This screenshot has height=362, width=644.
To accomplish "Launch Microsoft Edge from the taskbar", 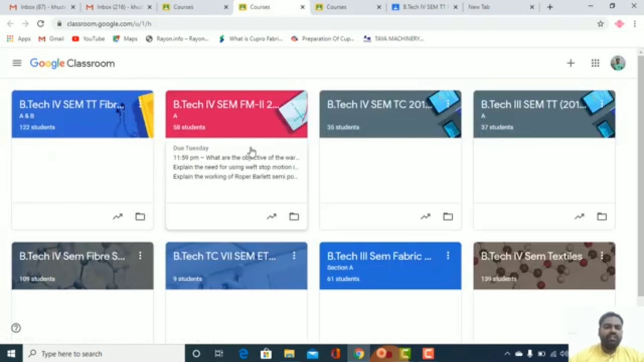I will click(243, 353).
